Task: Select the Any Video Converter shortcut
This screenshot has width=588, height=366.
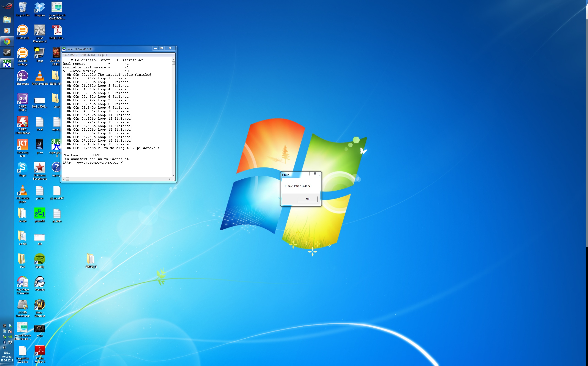Action: pyautogui.click(x=22, y=285)
